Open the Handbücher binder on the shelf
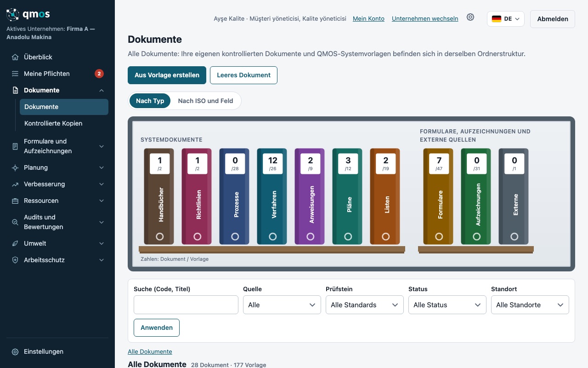The height and width of the screenshot is (368, 588). (x=159, y=196)
